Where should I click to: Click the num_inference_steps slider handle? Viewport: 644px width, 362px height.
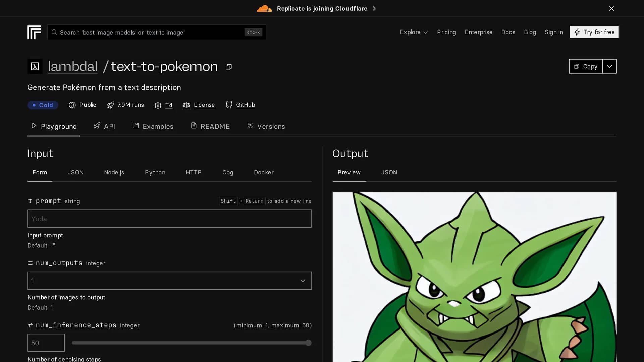coord(309,343)
